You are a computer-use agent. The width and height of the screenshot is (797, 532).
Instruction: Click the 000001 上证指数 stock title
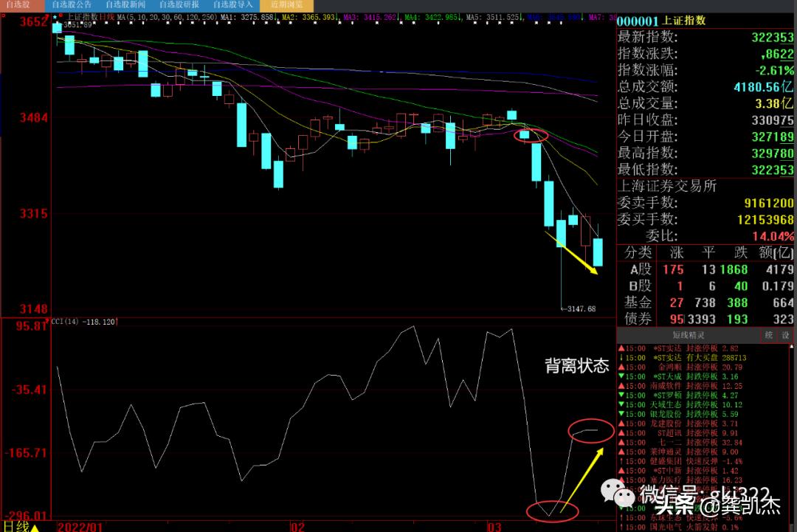point(661,21)
